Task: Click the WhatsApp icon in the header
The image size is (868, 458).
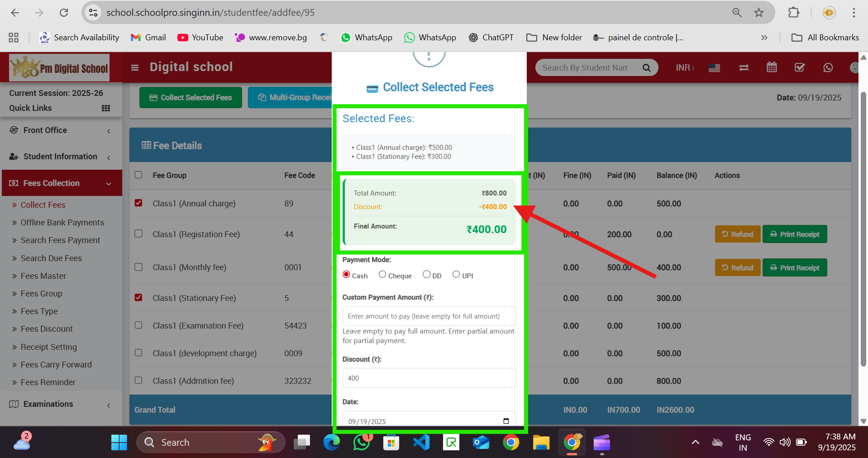Action: click(x=828, y=67)
